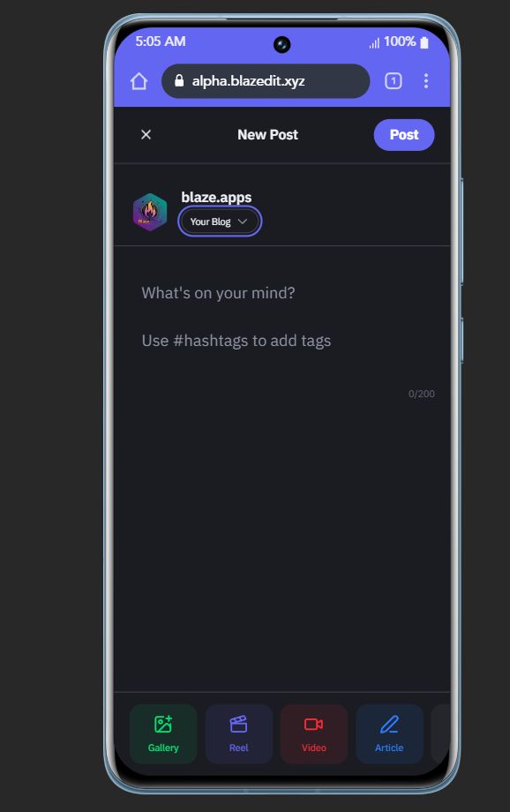Open the three-dot browser menu

pos(425,81)
